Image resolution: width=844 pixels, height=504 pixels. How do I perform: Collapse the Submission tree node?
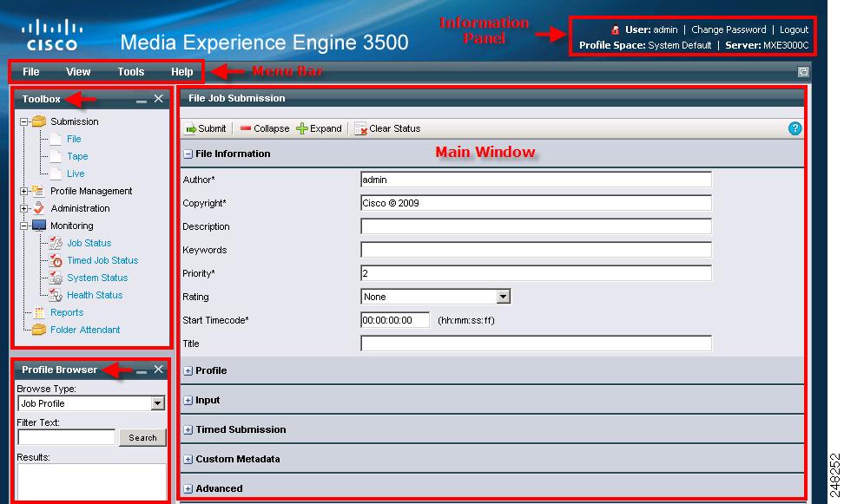pyautogui.click(x=23, y=122)
